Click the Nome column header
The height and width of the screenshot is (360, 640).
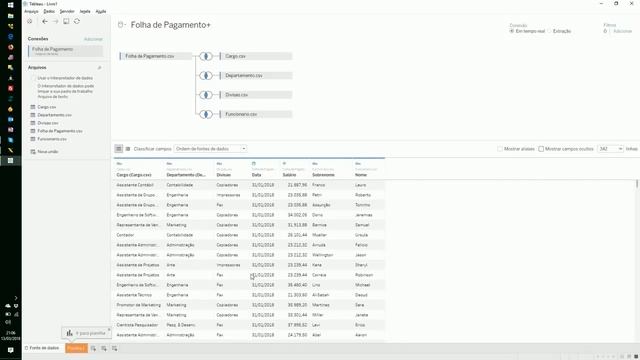pyautogui.click(x=361, y=175)
